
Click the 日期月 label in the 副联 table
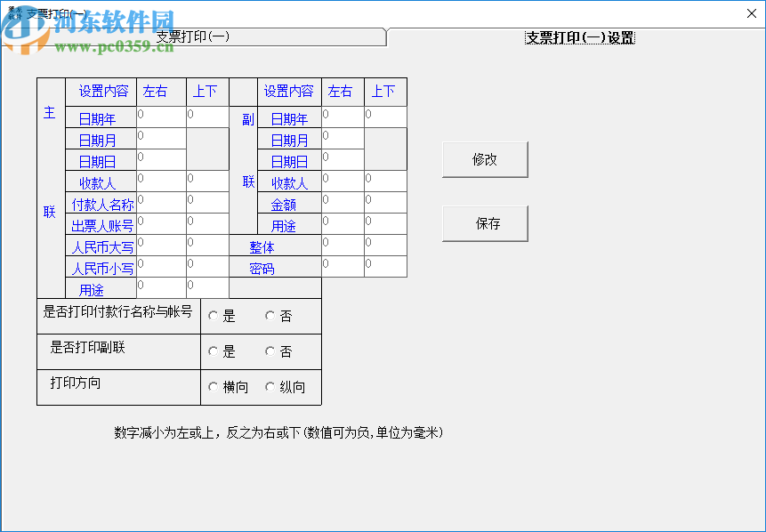(x=289, y=139)
